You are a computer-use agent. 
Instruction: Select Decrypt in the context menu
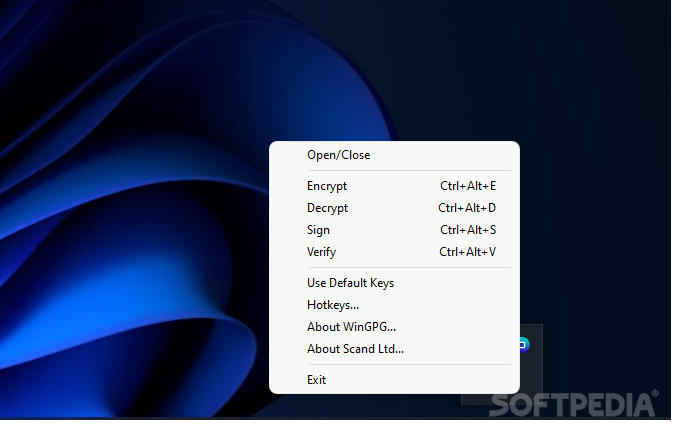coord(395,208)
